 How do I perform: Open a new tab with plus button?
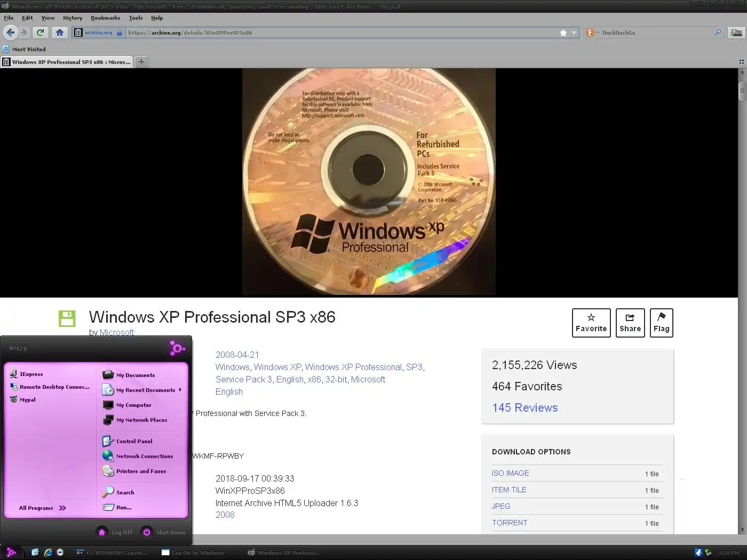click(x=141, y=62)
